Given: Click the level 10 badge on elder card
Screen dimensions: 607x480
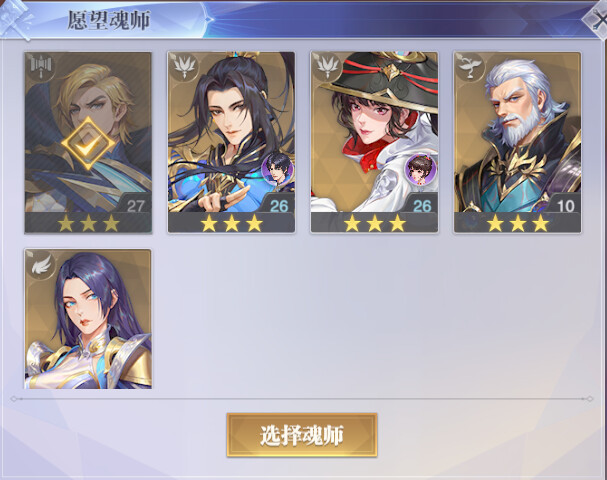Looking at the screenshot, I should point(566,206).
